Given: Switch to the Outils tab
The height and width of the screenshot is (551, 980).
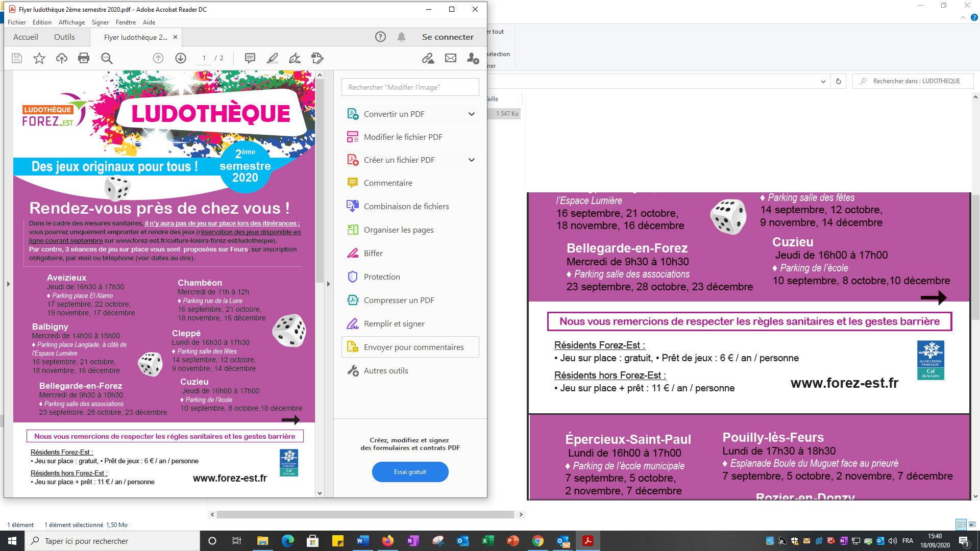Looking at the screenshot, I should 64,37.
